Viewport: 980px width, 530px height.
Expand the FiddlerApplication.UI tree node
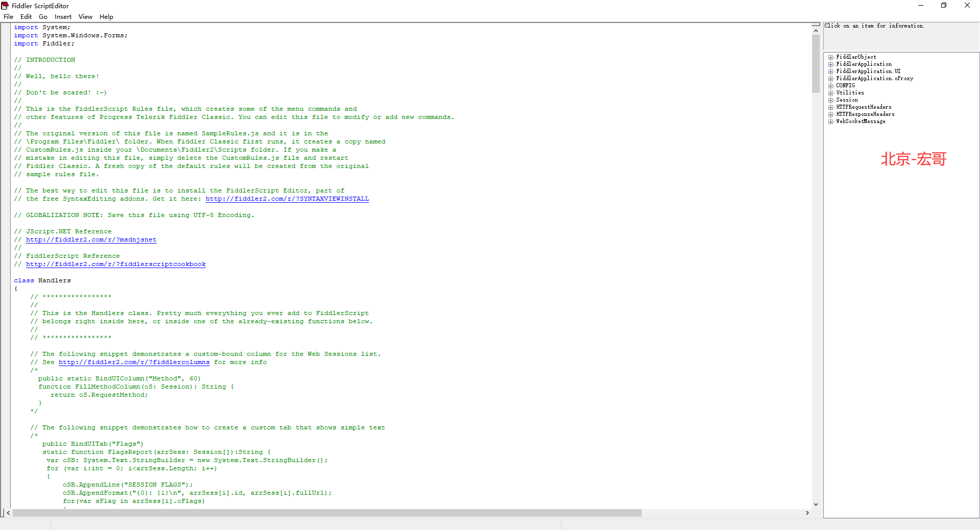[831, 71]
